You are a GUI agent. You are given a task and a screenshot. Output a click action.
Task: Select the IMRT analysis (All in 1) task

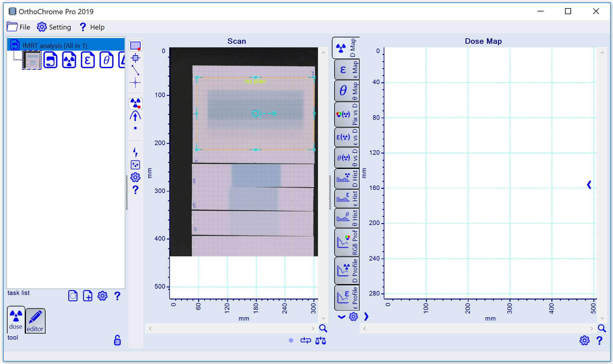(55, 46)
